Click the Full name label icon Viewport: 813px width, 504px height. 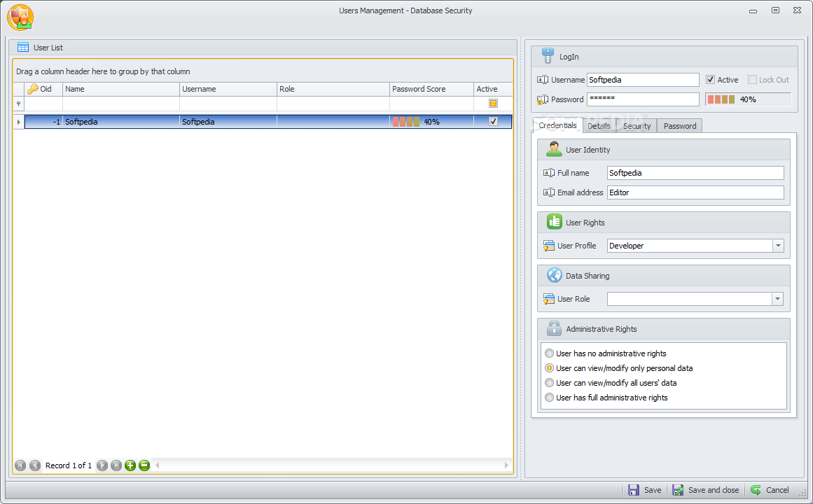pos(548,173)
